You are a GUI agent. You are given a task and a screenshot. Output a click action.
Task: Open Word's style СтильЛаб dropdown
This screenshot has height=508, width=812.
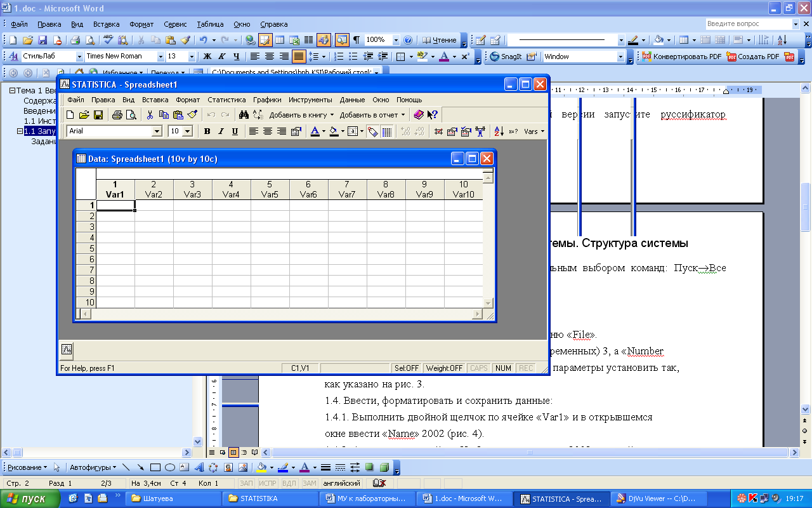pyautogui.click(x=79, y=57)
